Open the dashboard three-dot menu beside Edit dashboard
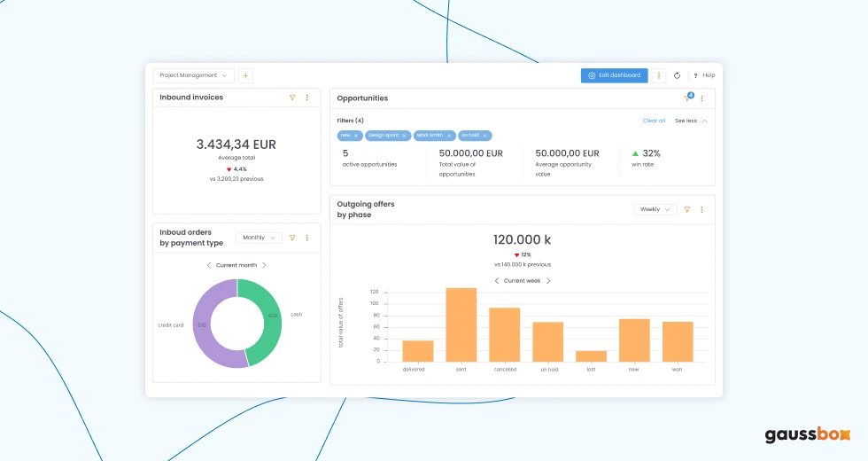The width and height of the screenshot is (868, 461). (x=658, y=76)
